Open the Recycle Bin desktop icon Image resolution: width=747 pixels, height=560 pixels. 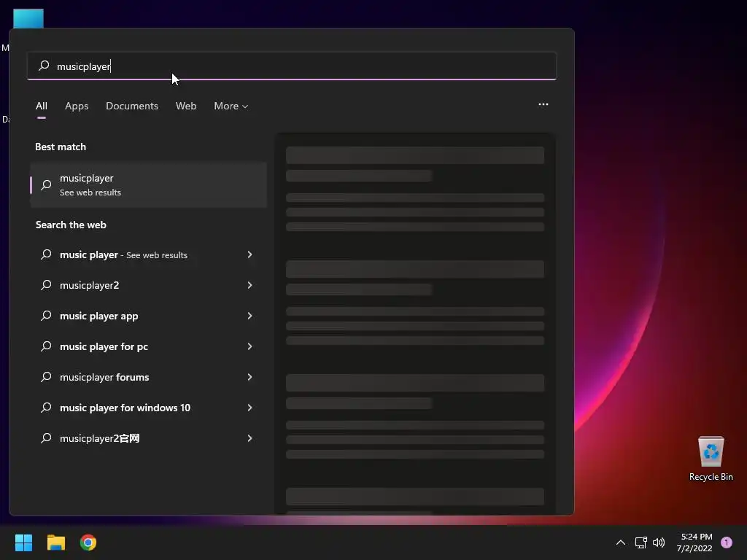pos(711,459)
